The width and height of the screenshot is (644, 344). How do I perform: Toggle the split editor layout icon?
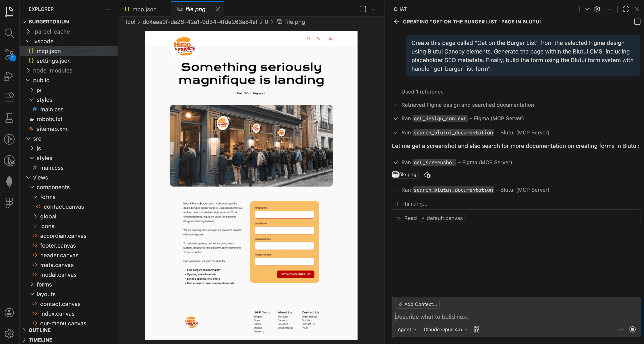pos(363,9)
